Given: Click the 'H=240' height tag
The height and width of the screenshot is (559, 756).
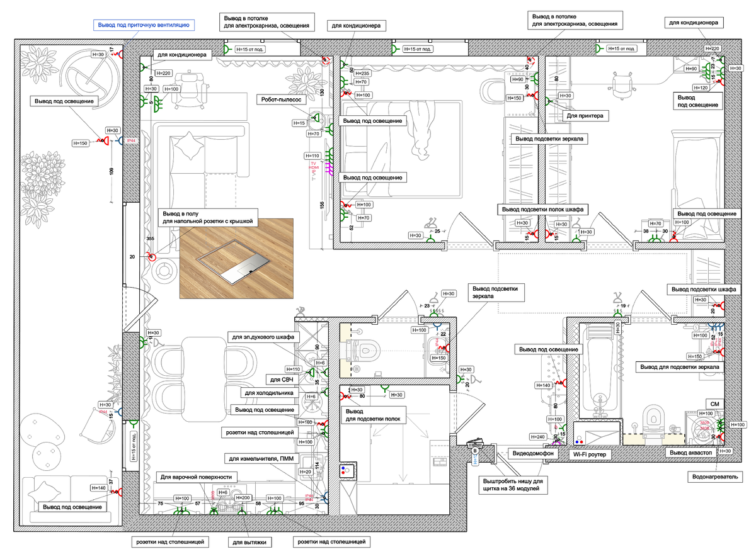Looking at the screenshot, I should (x=539, y=436).
